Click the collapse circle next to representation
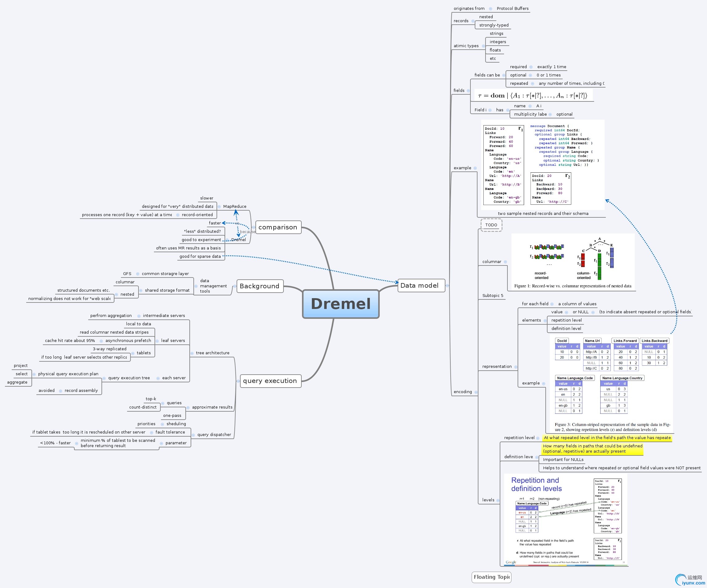This screenshot has width=707, height=588. pos(516,367)
